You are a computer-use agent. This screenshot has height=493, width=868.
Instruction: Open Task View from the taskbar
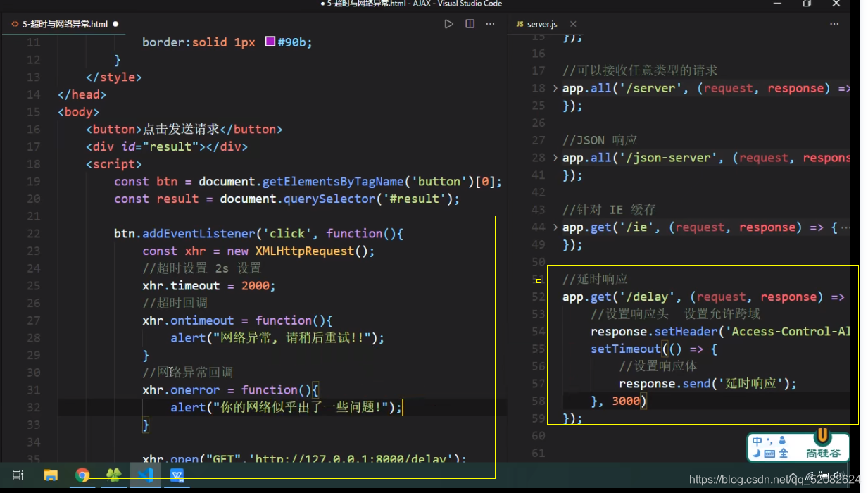[x=18, y=475]
